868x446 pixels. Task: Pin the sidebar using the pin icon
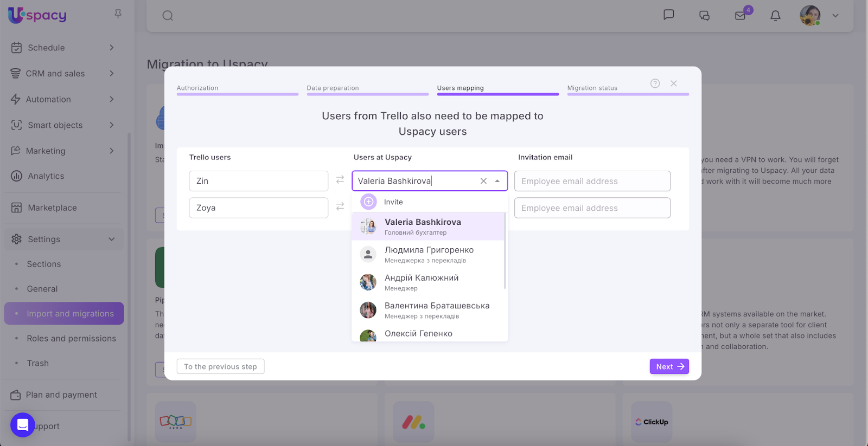[x=118, y=14]
